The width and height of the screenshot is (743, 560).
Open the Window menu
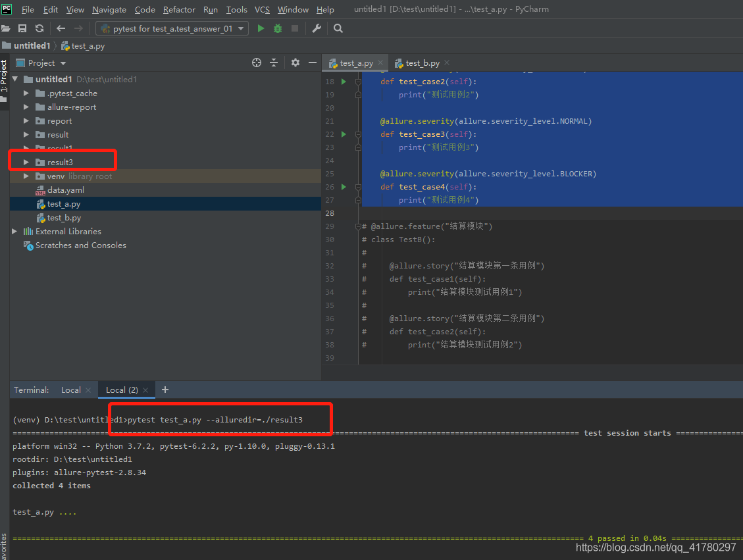[x=293, y=9]
